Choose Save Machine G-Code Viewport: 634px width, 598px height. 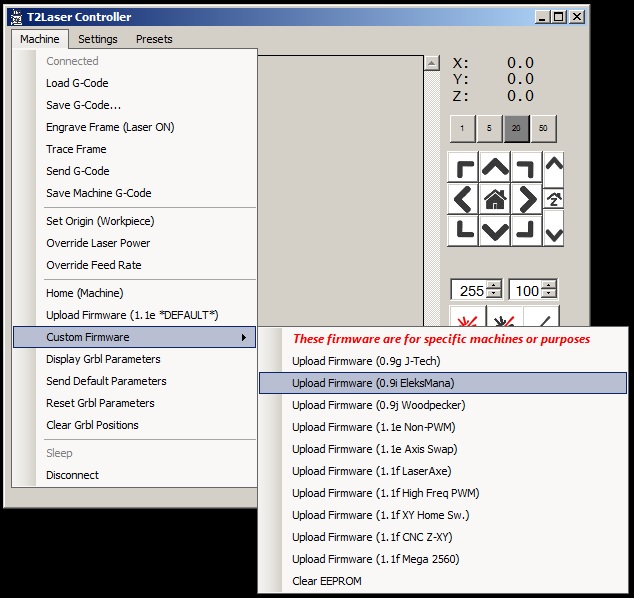(134, 193)
